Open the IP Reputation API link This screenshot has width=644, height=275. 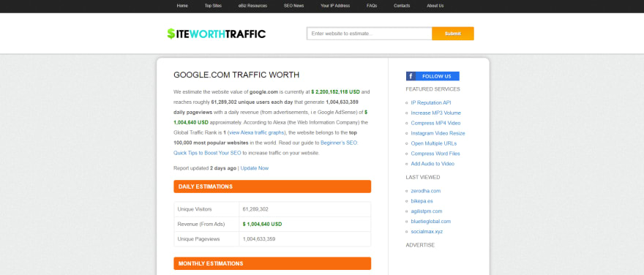click(431, 102)
